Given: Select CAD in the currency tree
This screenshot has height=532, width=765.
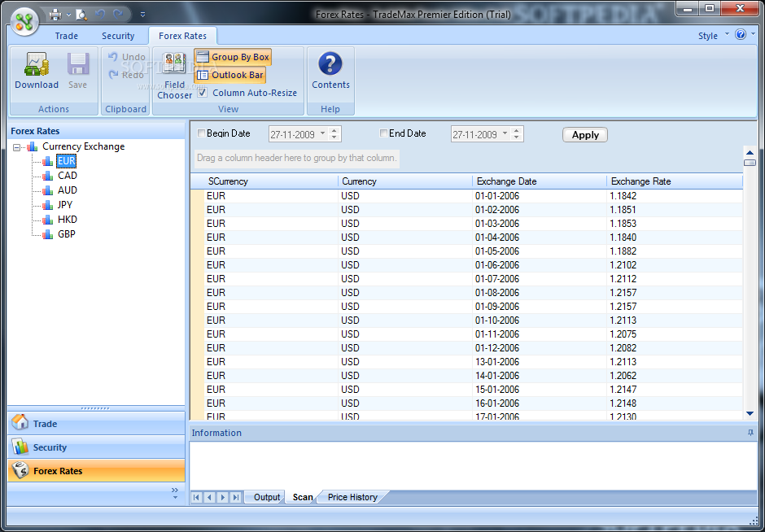Looking at the screenshot, I should (68, 176).
